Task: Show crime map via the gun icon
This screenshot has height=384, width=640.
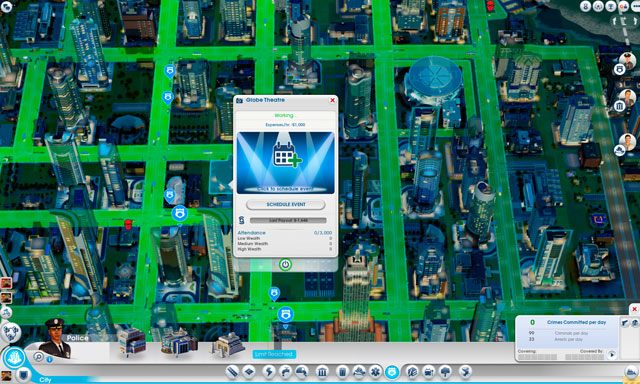Action: point(624,323)
